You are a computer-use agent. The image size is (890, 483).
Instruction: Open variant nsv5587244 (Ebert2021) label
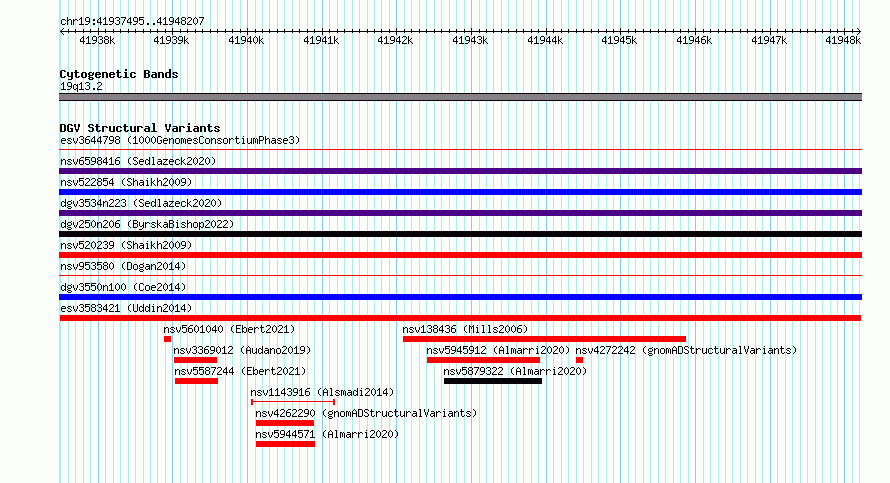pos(240,371)
